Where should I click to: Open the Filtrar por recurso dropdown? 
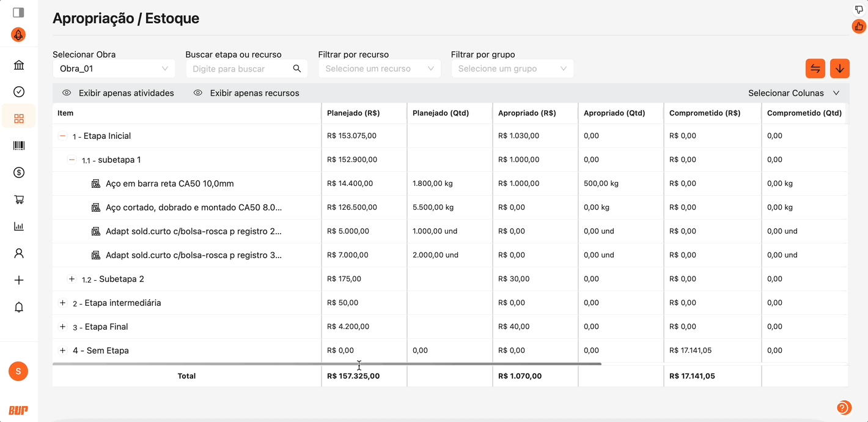[379, 68]
